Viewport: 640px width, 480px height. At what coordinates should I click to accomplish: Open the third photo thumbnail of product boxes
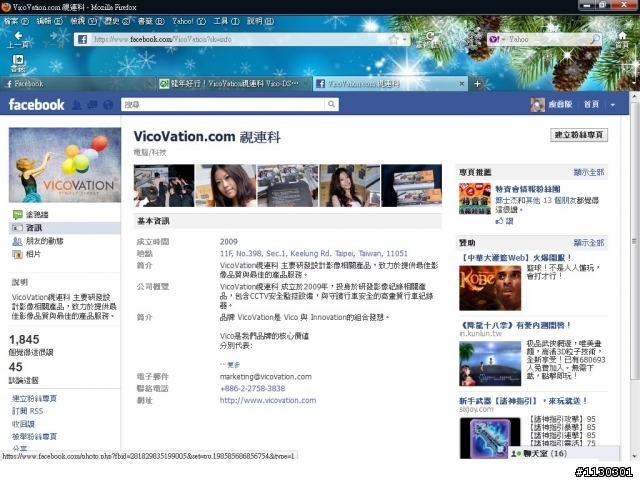coord(288,186)
